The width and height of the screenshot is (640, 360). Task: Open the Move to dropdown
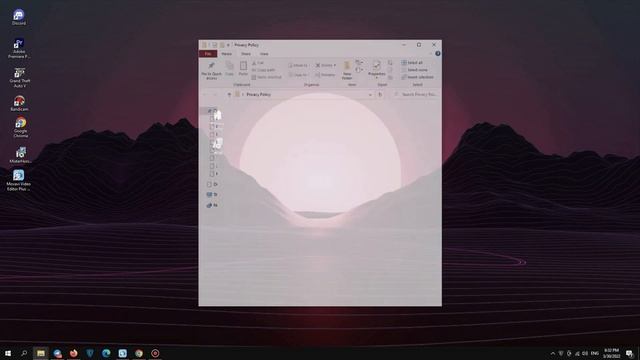pos(298,65)
